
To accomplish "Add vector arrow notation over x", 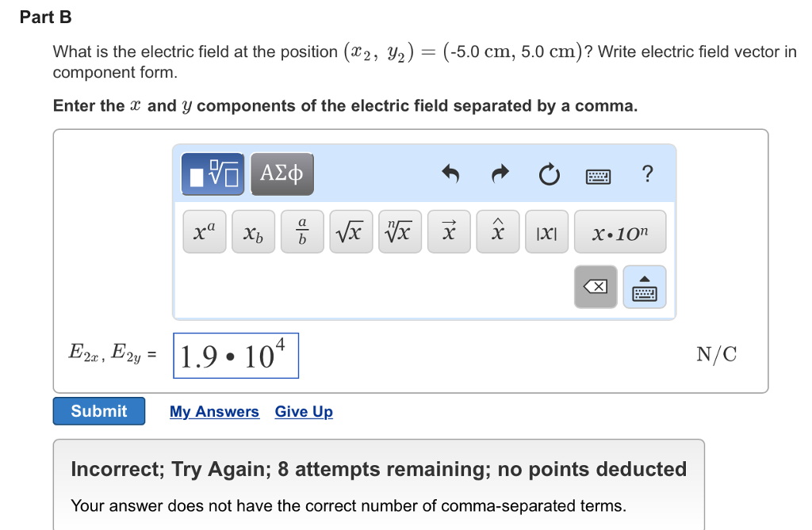I will [x=449, y=231].
